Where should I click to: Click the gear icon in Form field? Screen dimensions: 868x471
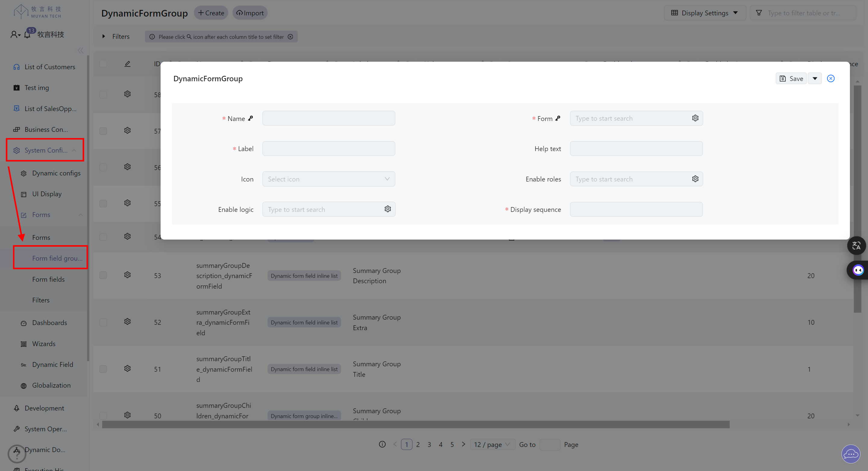695,118
